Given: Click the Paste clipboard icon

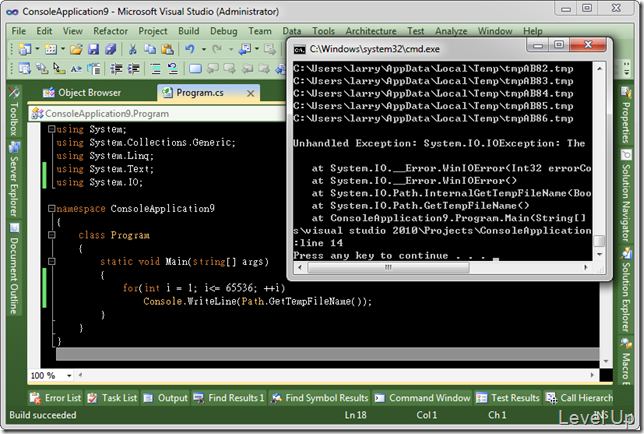Looking at the screenshot, I should click(x=167, y=49).
